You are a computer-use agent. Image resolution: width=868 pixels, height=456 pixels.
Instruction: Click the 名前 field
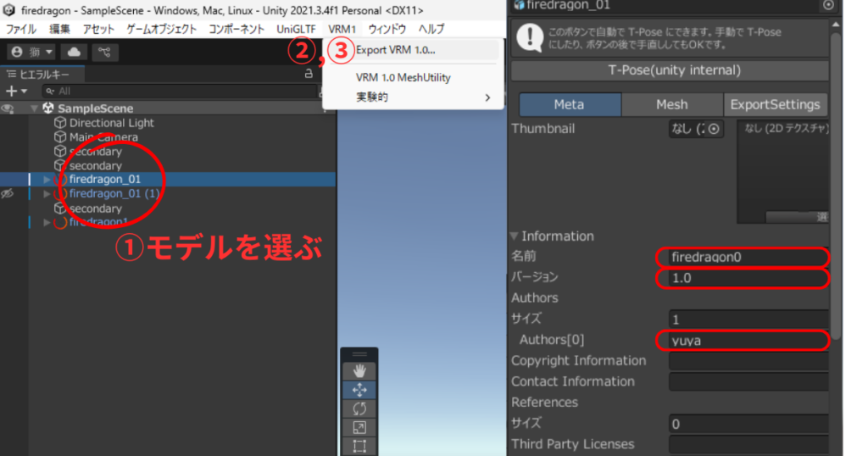pyautogui.click(x=748, y=258)
